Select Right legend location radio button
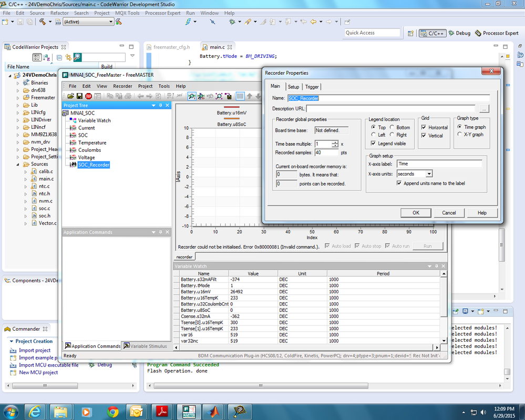 [392, 135]
